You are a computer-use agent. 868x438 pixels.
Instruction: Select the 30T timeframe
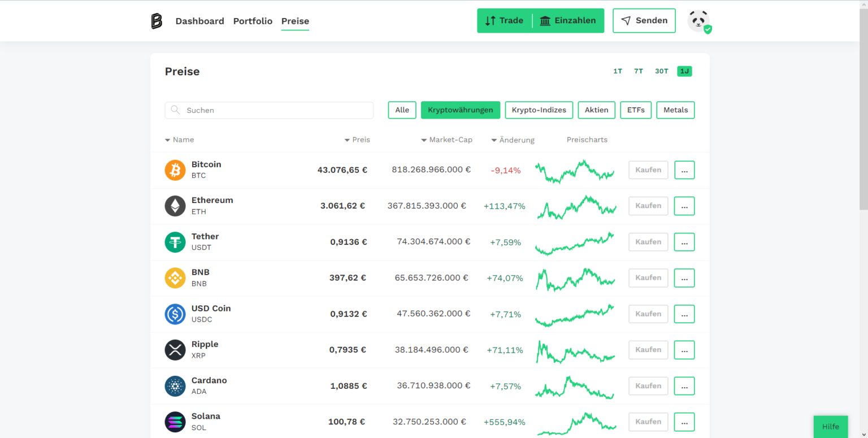pos(661,71)
